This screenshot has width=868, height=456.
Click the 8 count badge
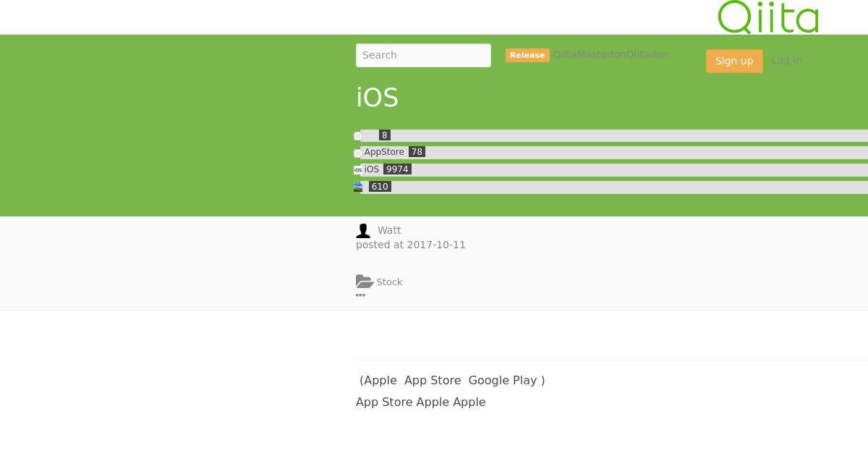click(x=385, y=135)
